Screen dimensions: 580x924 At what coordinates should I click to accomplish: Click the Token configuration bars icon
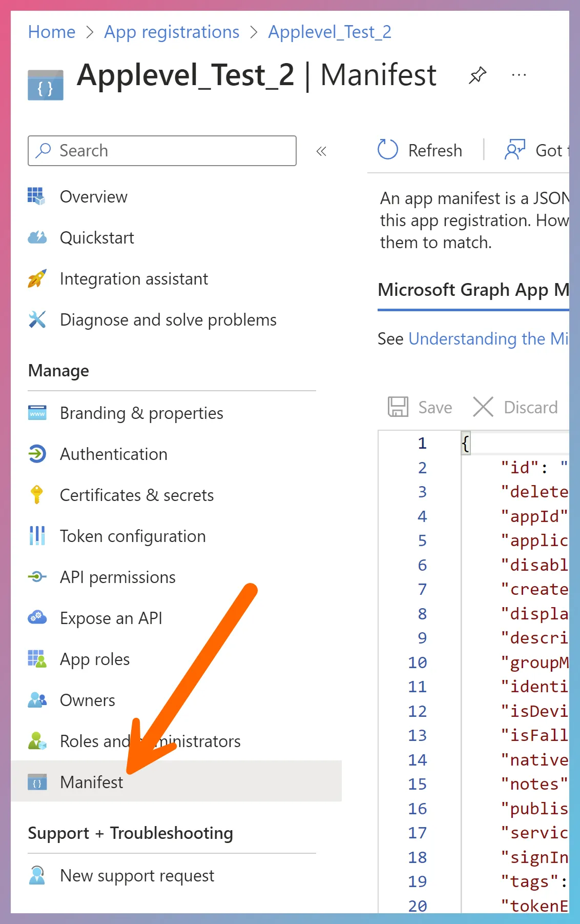(x=37, y=536)
